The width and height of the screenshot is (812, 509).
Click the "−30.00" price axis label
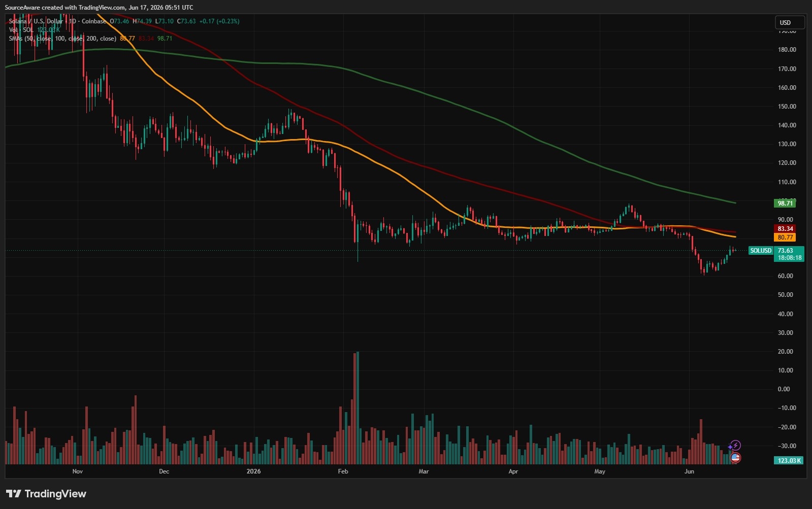click(x=787, y=446)
